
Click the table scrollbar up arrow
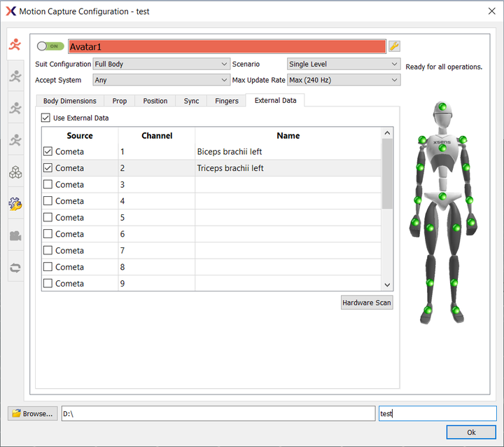[x=387, y=133]
